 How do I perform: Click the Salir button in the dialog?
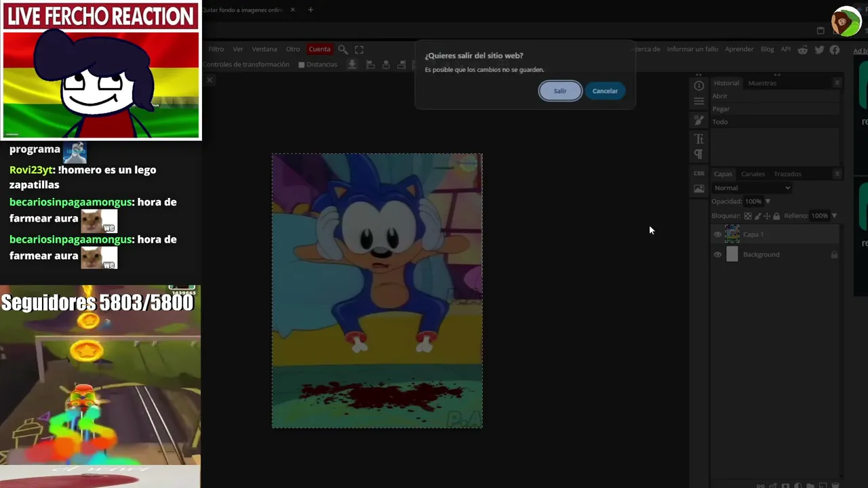[560, 91]
